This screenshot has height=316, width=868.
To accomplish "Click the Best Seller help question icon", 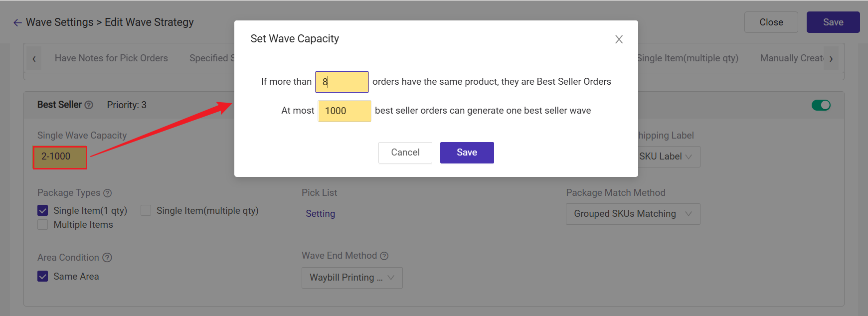I will [x=89, y=105].
